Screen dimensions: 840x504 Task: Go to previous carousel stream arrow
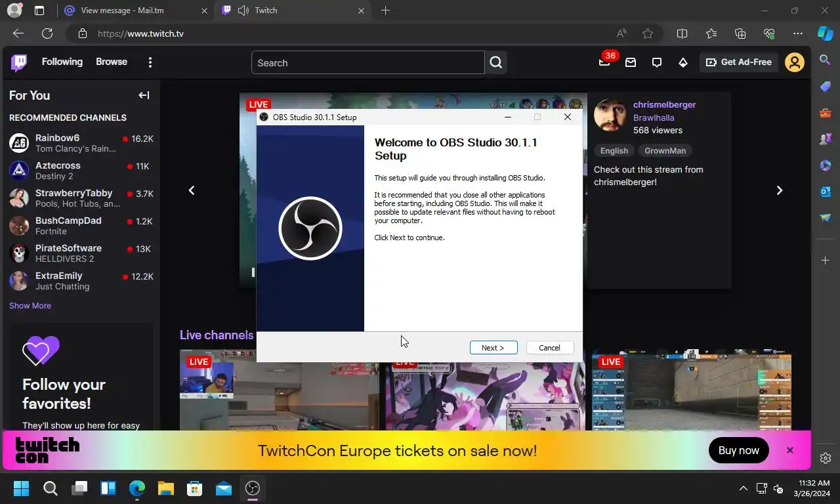click(192, 190)
